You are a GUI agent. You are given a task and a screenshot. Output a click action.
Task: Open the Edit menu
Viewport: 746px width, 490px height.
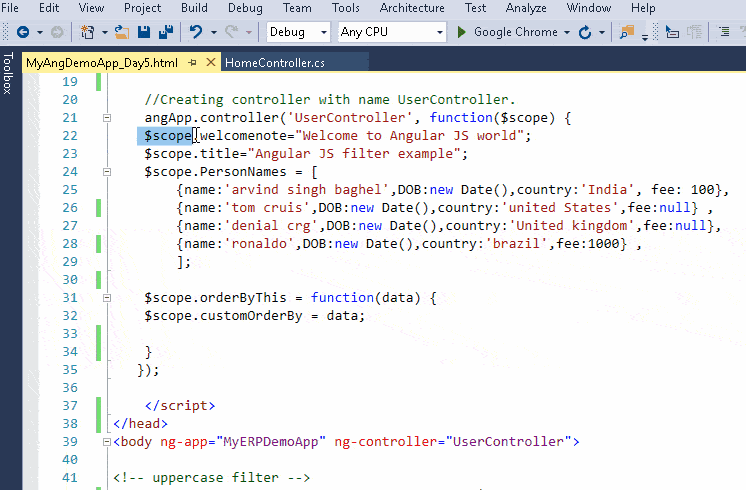49,8
